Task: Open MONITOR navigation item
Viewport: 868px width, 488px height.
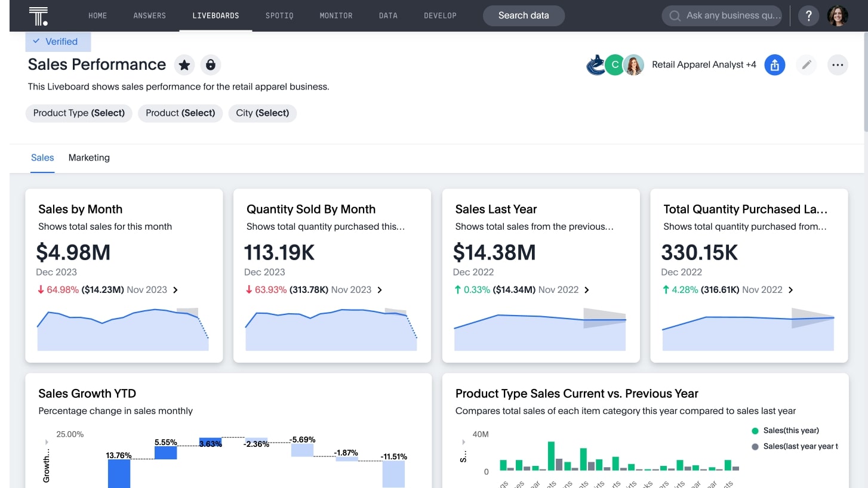Action: 336,16
